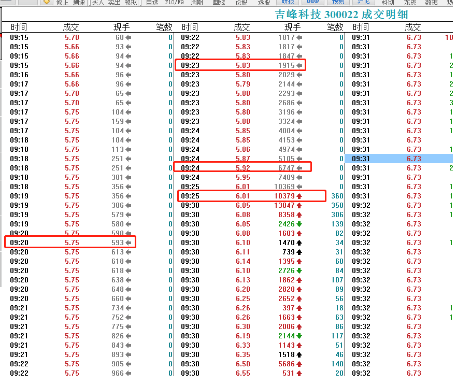
Task: Select the blue highlighted 09:31 6.73 row
Action: (x=399, y=159)
